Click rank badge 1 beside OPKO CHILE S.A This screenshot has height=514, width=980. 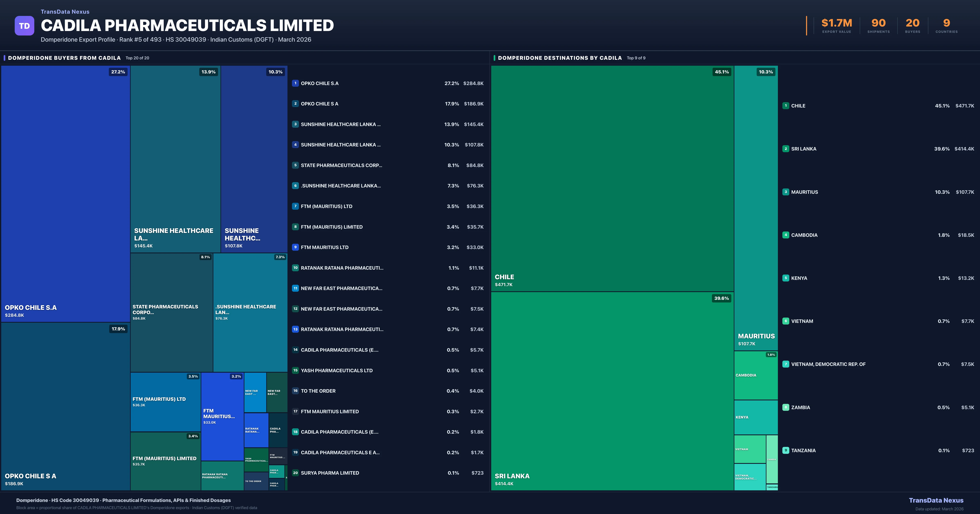click(295, 83)
